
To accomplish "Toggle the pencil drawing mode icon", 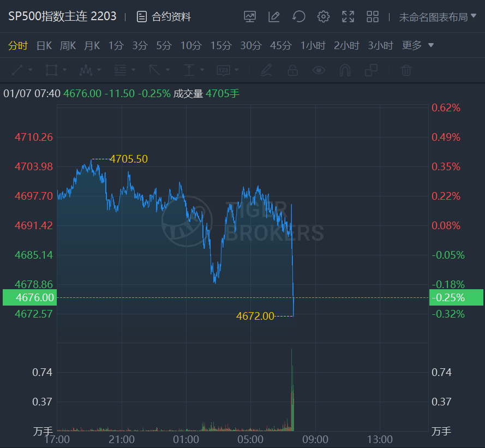I will coord(266,70).
